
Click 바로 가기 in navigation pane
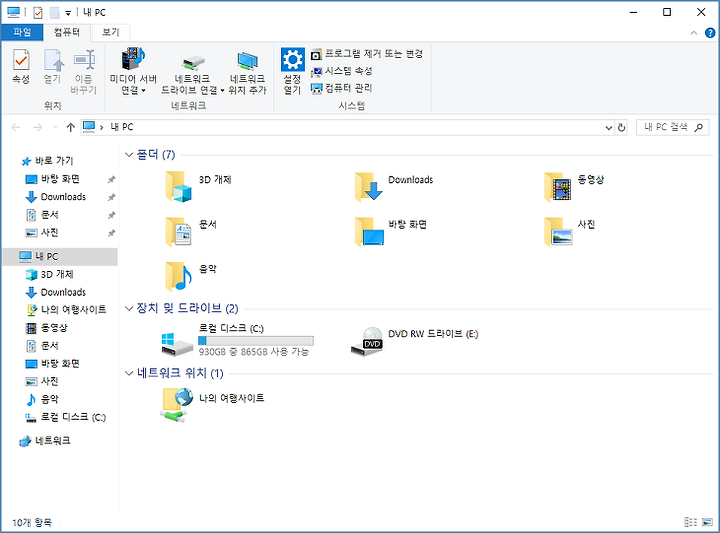pos(48,161)
